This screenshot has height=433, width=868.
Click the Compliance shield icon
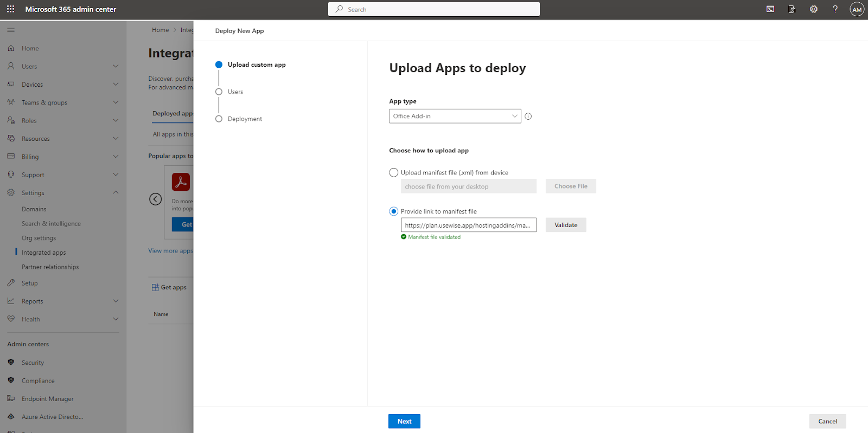[11, 380]
